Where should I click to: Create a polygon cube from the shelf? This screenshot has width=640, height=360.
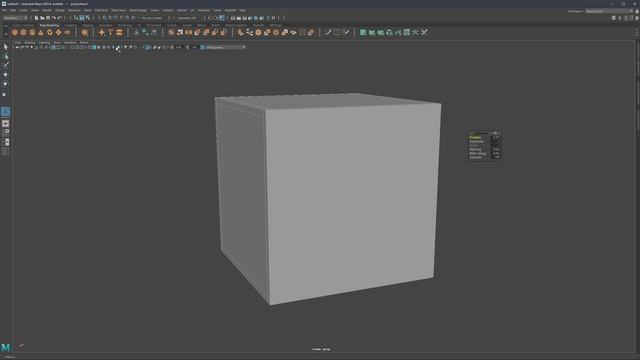[x=23, y=32]
